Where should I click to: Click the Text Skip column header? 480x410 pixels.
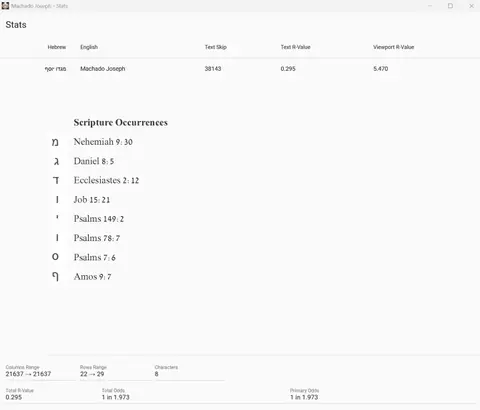216,47
